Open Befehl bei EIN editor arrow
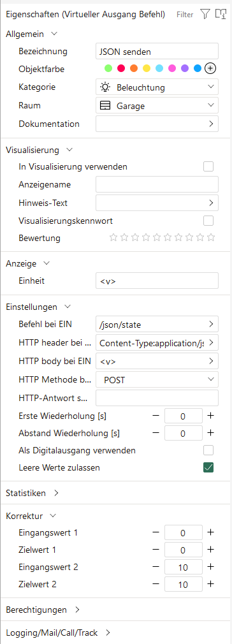 (x=211, y=324)
